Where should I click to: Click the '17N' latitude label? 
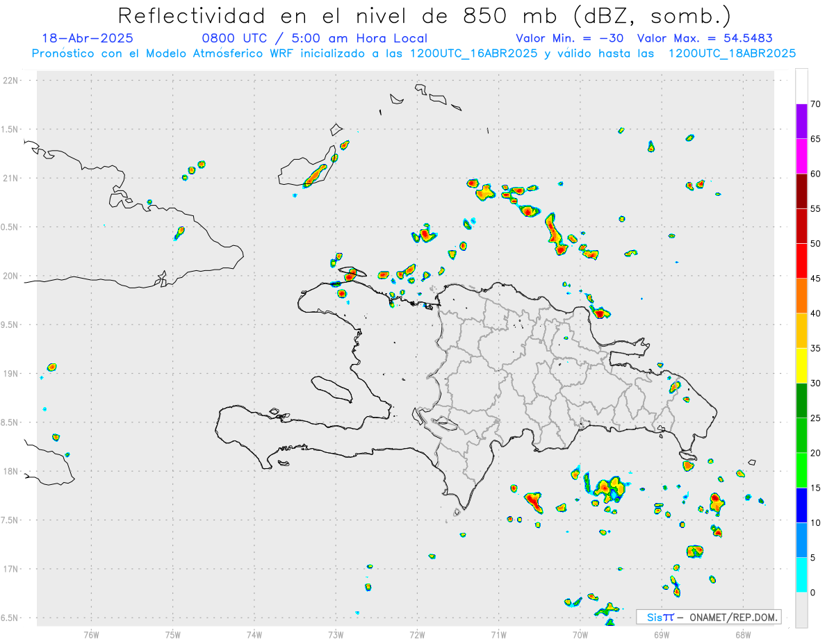pos(12,569)
